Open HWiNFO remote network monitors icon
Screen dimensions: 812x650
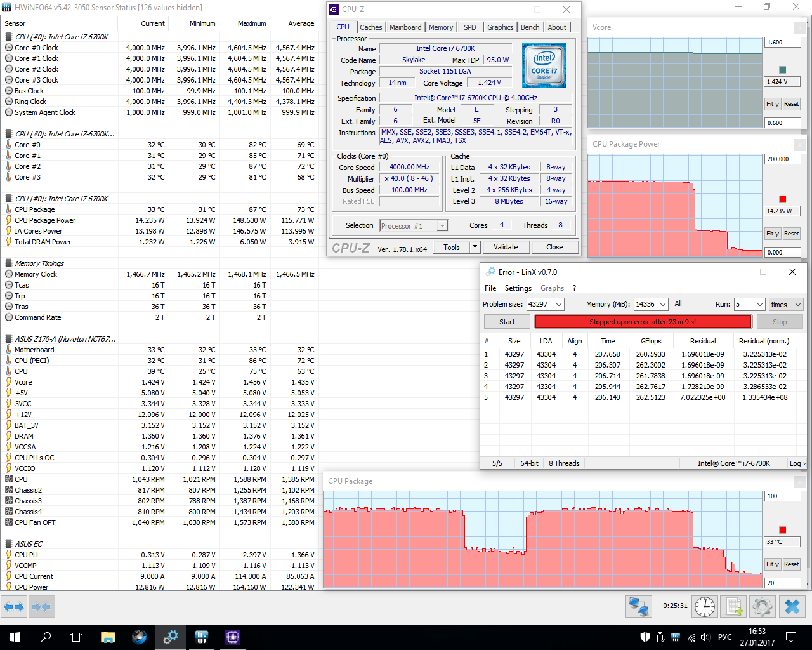[x=638, y=607]
